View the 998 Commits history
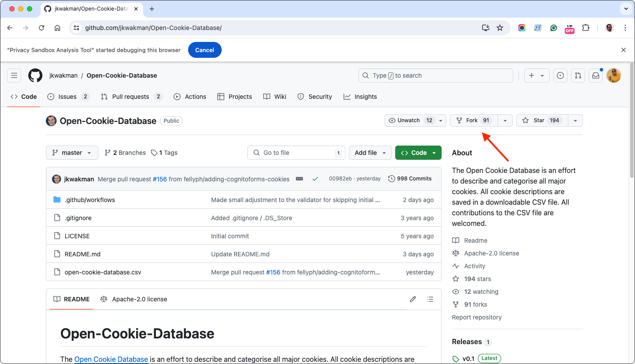Viewport: 635px width, 364px height. click(x=410, y=179)
